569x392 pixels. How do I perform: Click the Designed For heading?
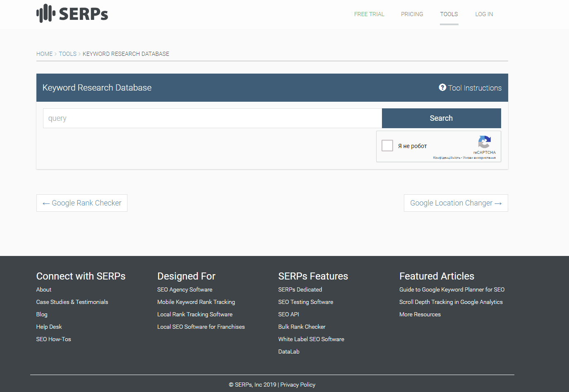pos(186,276)
